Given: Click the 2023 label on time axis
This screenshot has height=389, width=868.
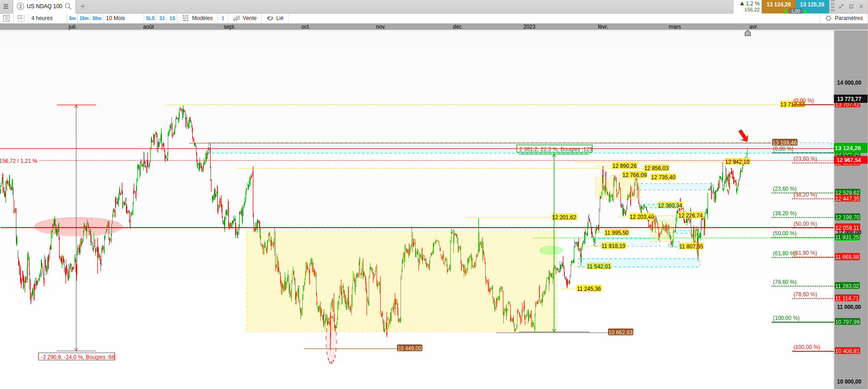Looking at the screenshot, I should point(529,27).
